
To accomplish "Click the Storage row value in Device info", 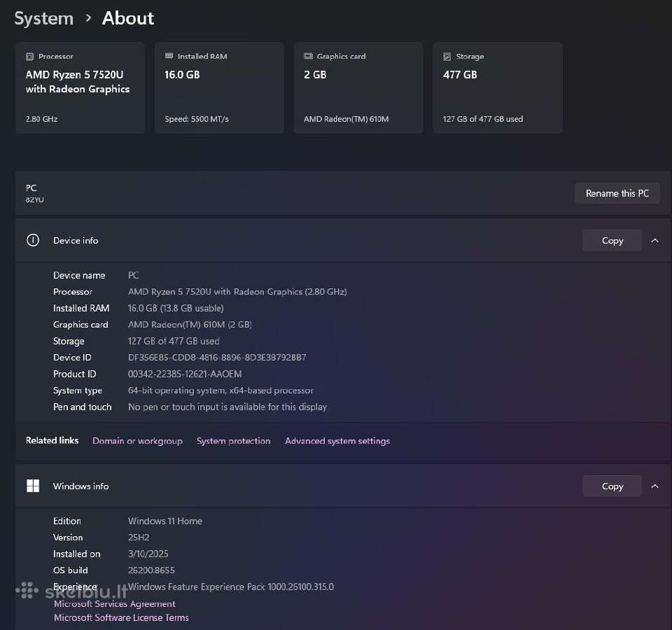I will (x=174, y=341).
